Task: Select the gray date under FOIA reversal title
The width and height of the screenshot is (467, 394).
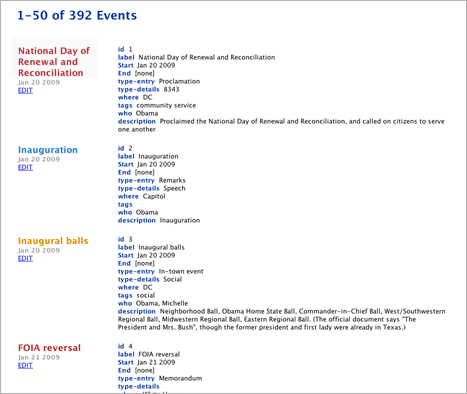Action: pyautogui.click(x=39, y=357)
